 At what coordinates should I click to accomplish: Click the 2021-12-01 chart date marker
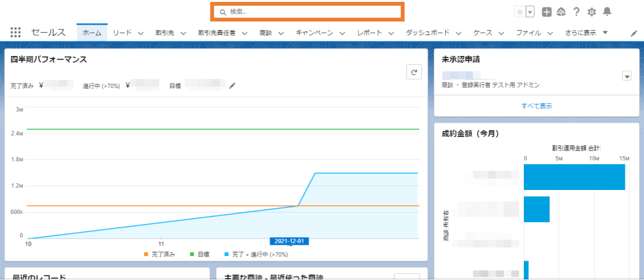289,242
